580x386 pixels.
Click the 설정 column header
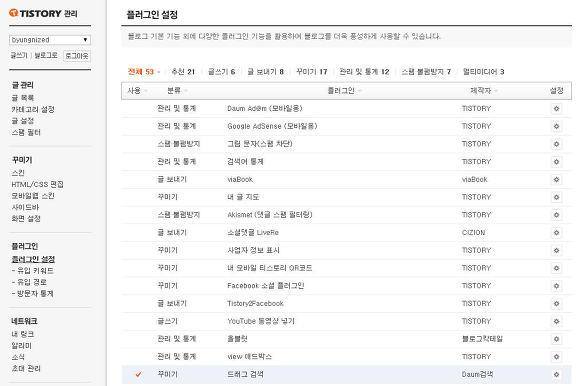coord(556,91)
